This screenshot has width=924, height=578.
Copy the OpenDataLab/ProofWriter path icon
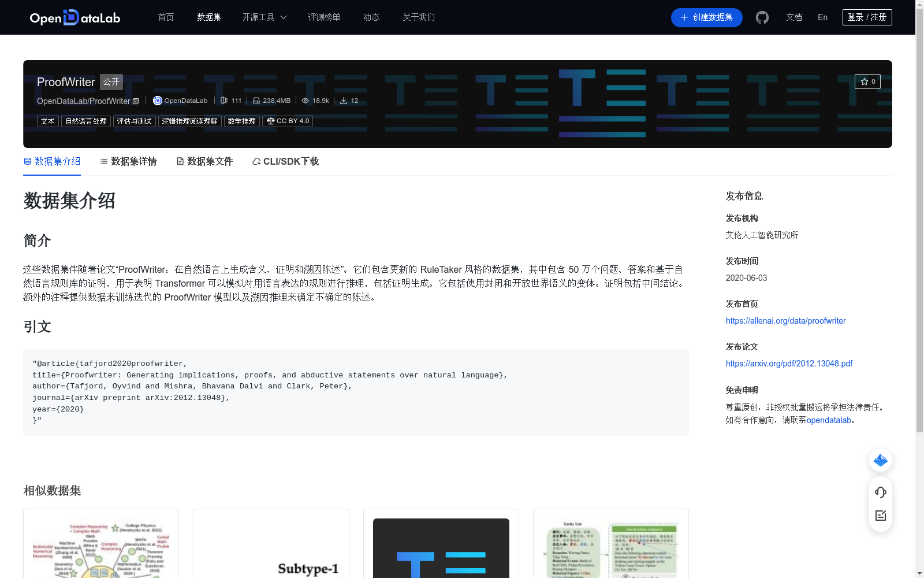(136, 101)
